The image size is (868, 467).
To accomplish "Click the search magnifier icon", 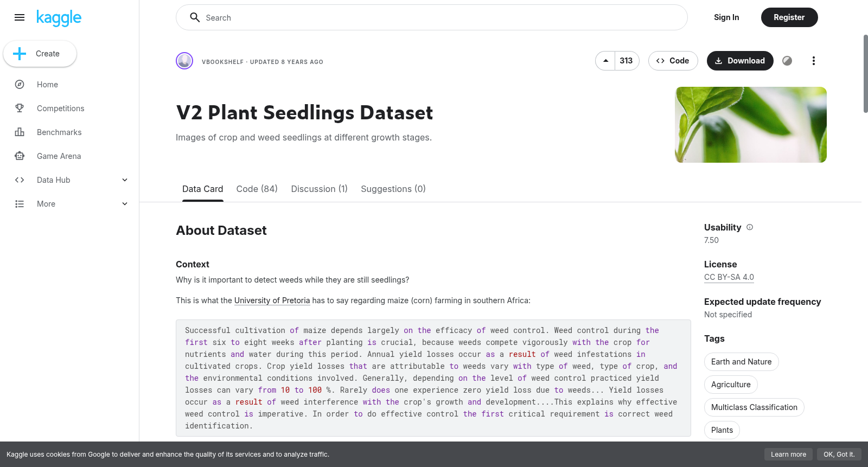I will (x=195, y=17).
